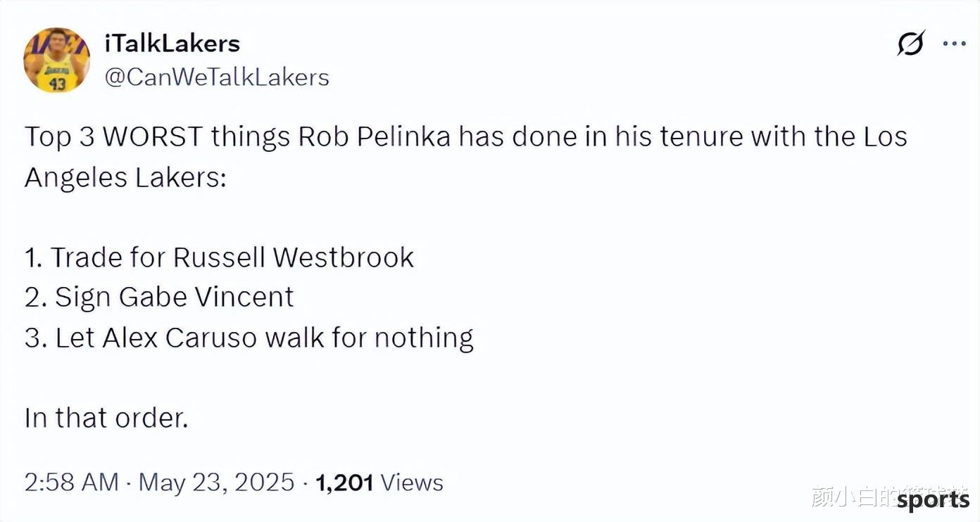Click the sports watermark logo
The image size is (980, 522).
tap(934, 500)
